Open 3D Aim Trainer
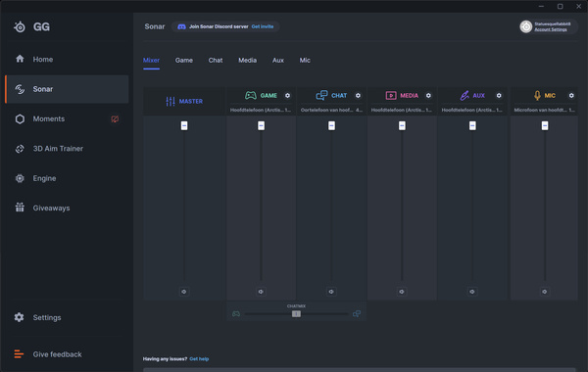588x372 pixels. point(67,149)
